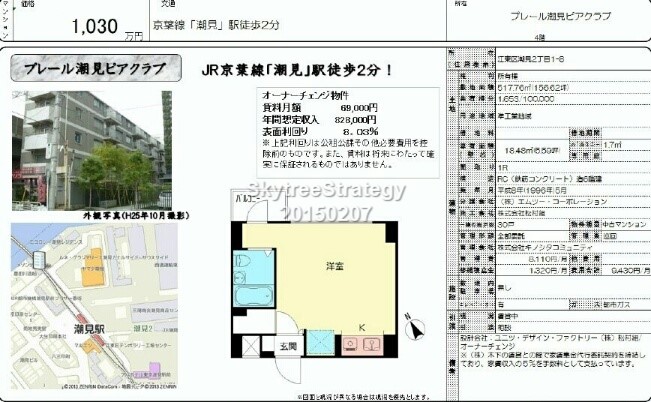Click the annual income 828,000円
This screenshot has width=651, height=402.
(x=355, y=120)
